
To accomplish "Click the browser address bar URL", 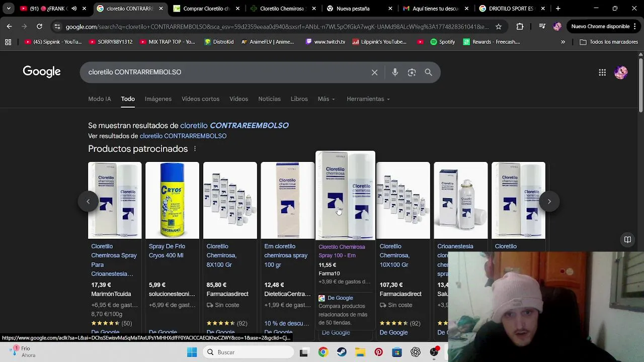I will 277,26.
